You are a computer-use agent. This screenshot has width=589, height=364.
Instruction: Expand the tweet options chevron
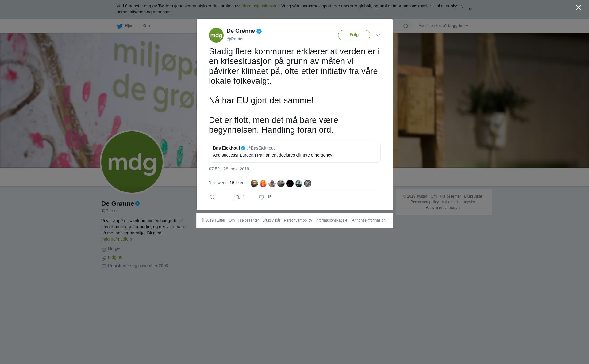pyautogui.click(x=378, y=35)
